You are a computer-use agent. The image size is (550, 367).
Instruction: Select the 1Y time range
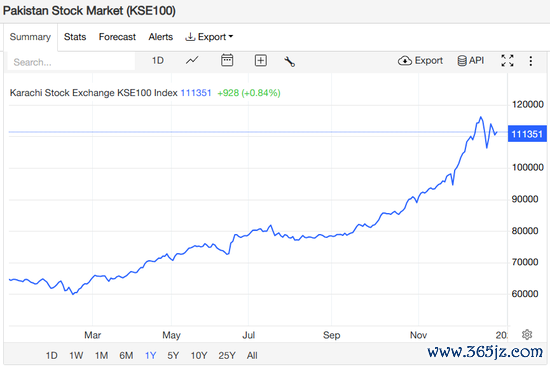pos(150,355)
